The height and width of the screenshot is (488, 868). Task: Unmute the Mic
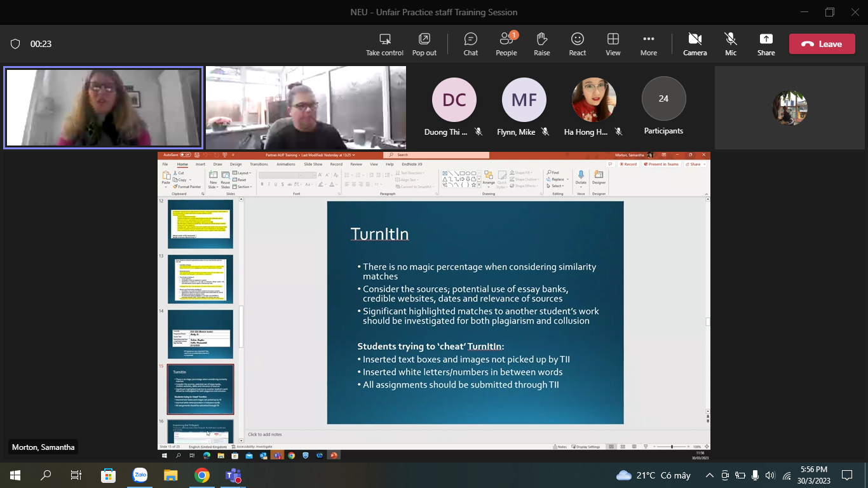pos(731,44)
